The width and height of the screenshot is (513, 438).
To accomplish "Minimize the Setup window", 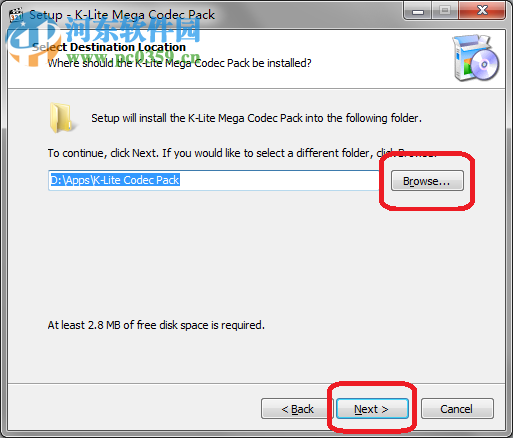I will click(x=418, y=11).
